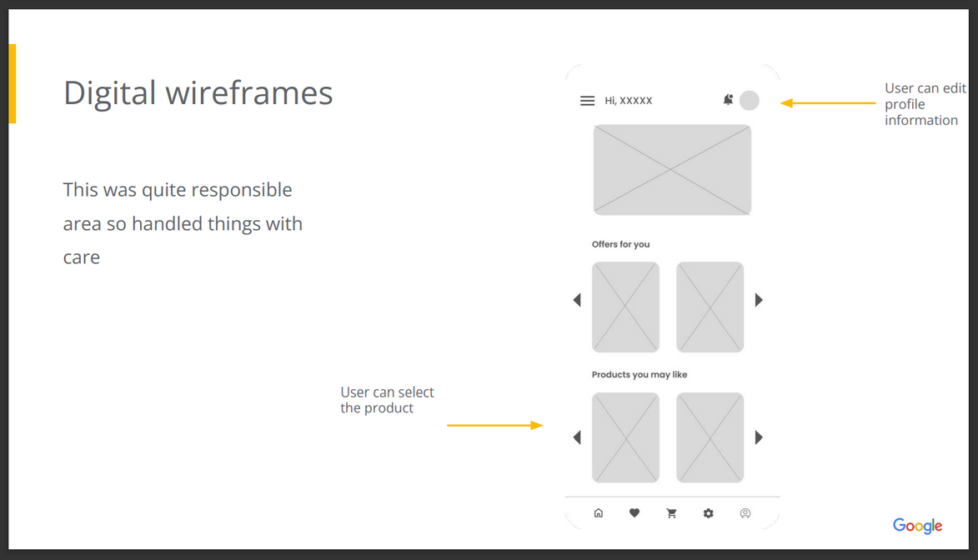The height and width of the screenshot is (560, 978).
Task: Click the Hi, XXXXX greeting text
Action: [629, 101]
